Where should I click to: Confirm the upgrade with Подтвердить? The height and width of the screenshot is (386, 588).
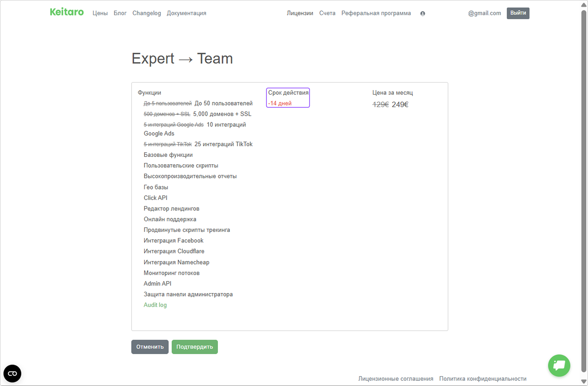[x=195, y=347]
